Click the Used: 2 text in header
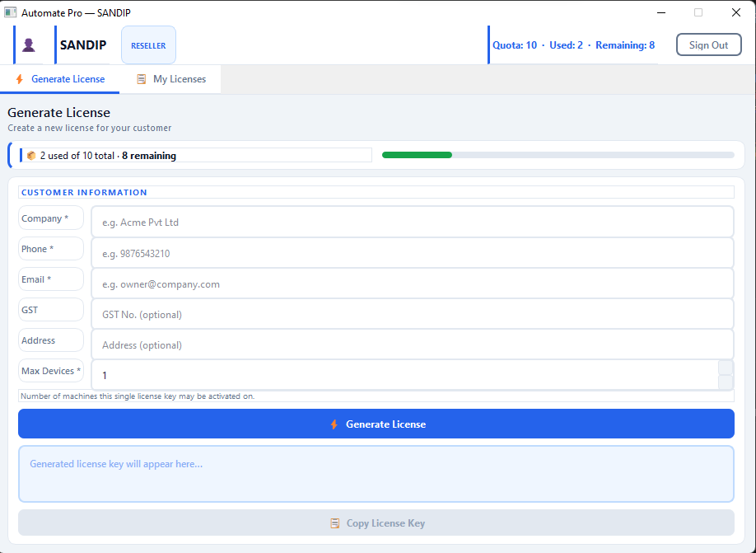Viewport: 756px width, 553px height. (566, 45)
